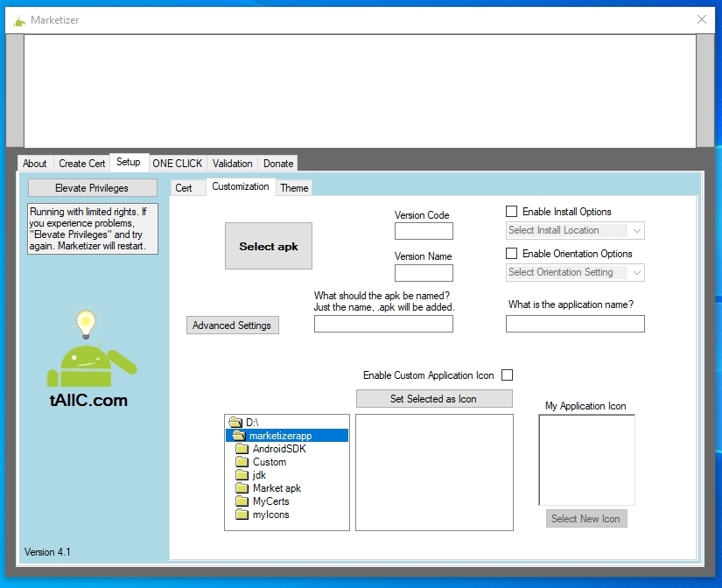Switch to the Theme sub-tab
Image resolution: width=722 pixels, height=588 pixels.
click(x=294, y=188)
